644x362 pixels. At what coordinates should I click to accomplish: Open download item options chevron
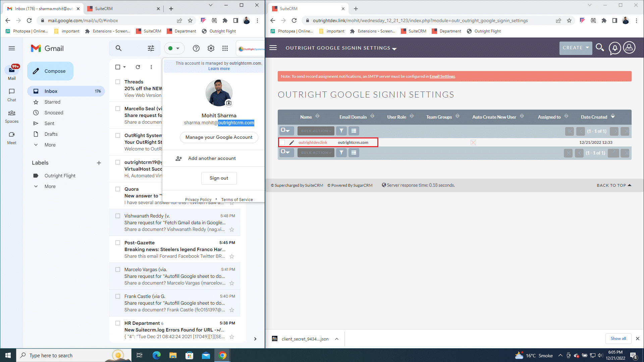pos(337,339)
